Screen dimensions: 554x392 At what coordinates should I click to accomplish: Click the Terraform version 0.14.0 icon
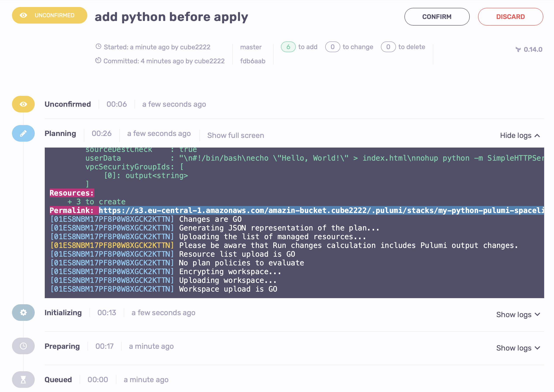click(x=518, y=50)
